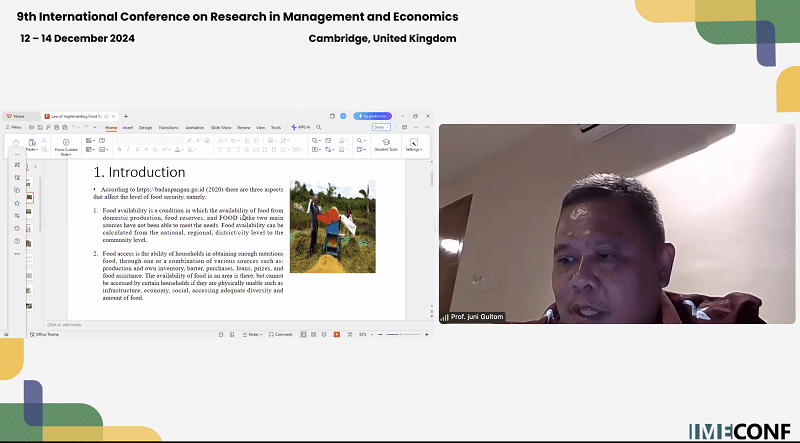Viewport: 800px width, 443px height.
Task: Expand the Settings dropdown in the ribbon
Action: [413, 144]
